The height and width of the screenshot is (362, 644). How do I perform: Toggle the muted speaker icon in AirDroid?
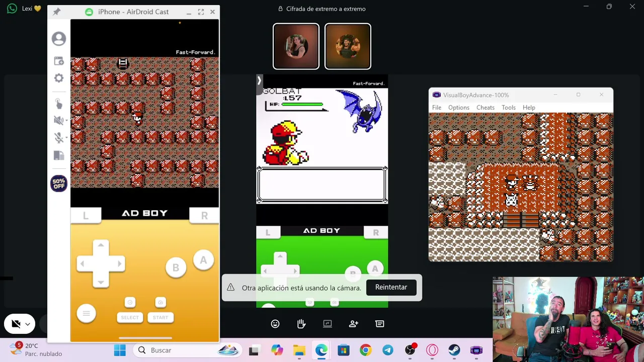(58, 120)
